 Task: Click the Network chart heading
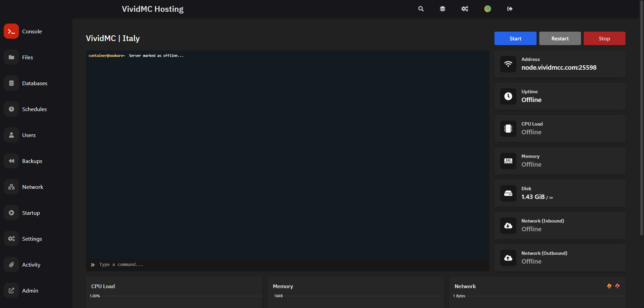coord(465,286)
